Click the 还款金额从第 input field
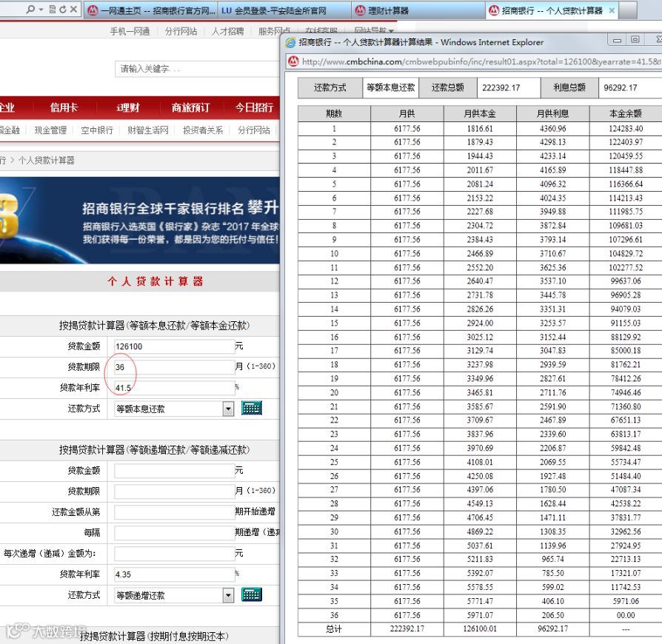 click(x=174, y=512)
